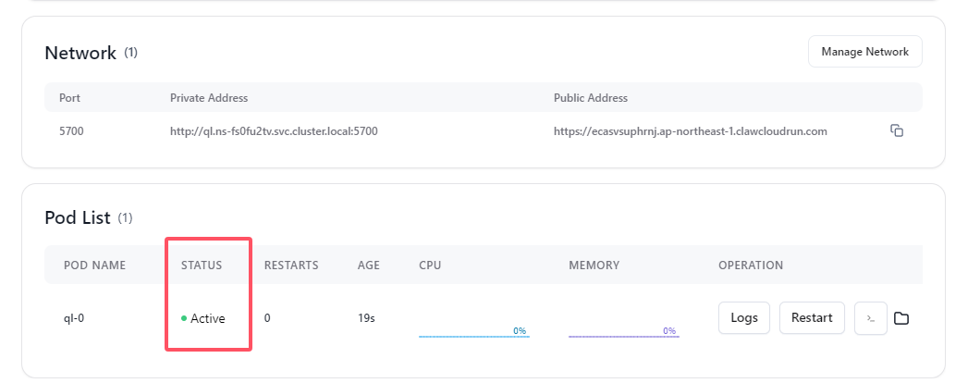
Task: Click the RESTARTS column header
Action: click(x=291, y=266)
